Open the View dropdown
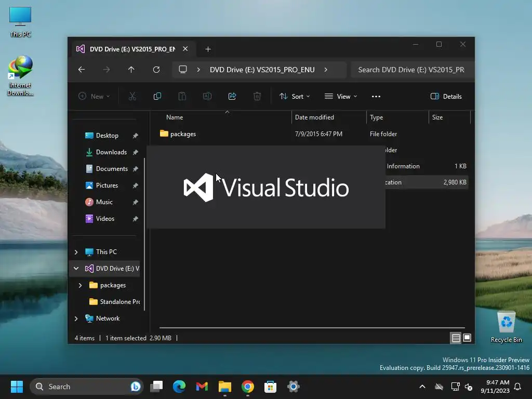 [341, 96]
